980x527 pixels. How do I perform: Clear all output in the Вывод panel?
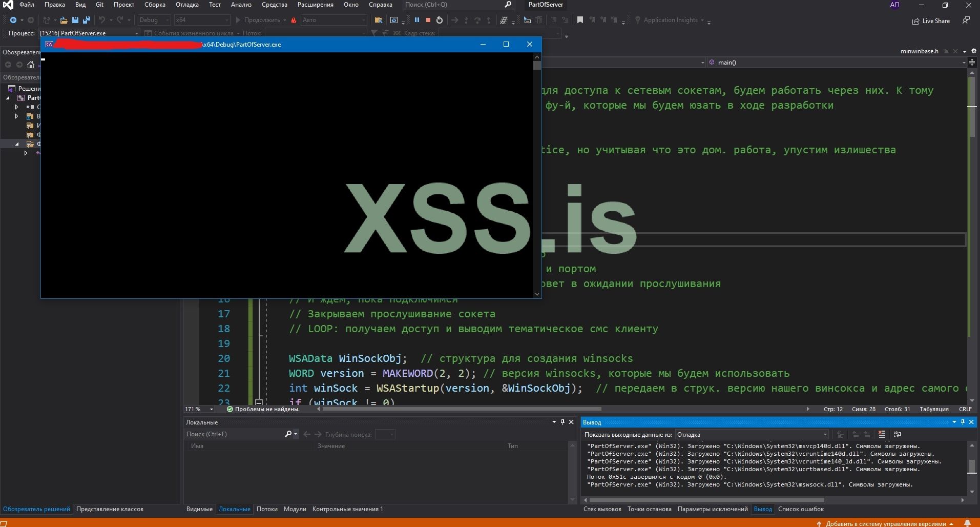[882, 434]
